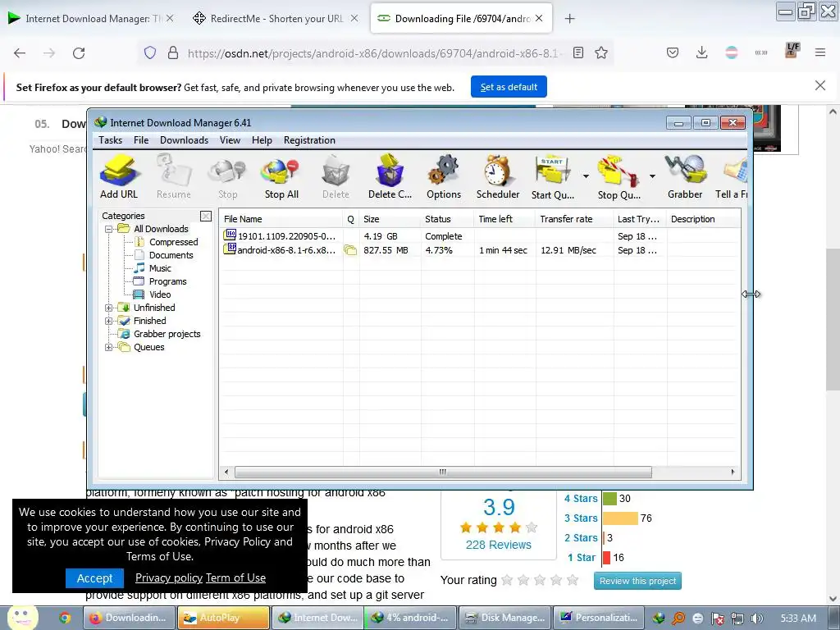The width and height of the screenshot is (840, 630).
Task: Open Stop Queue dropdown arrow
Action: [x=652, y=176]
